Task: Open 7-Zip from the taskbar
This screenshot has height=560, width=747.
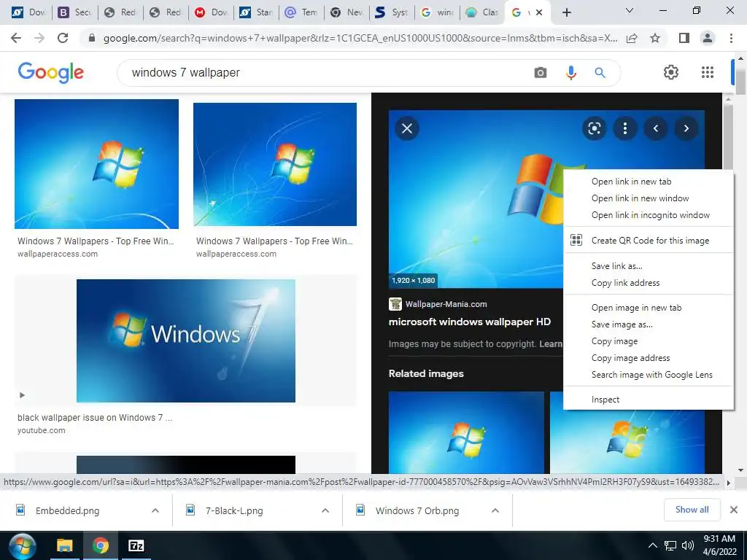Action: click(x=136, y=545)
